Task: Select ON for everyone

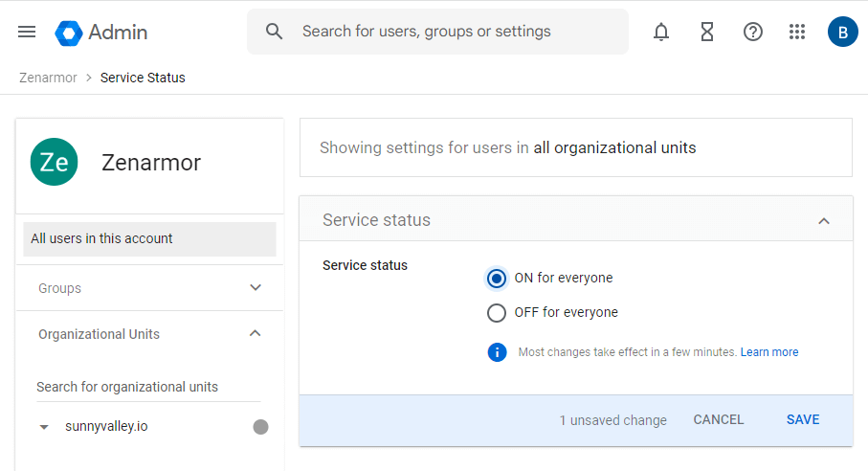Action: [x=497, y=279]
